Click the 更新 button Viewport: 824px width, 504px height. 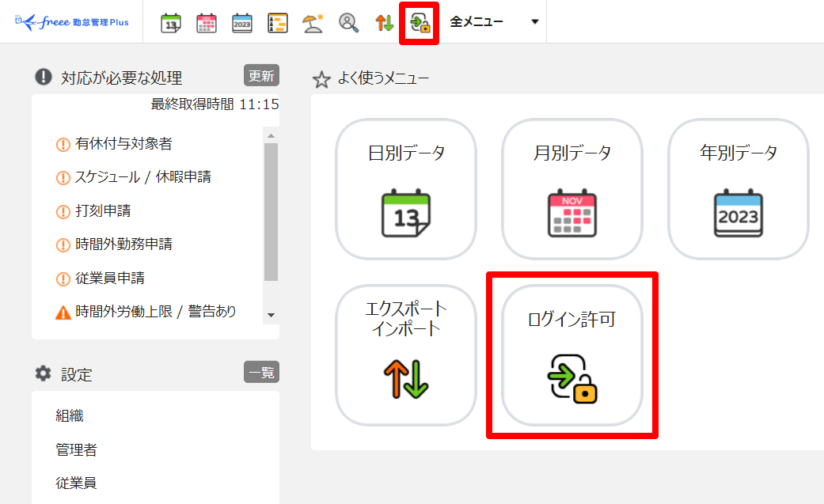point(261,75)
